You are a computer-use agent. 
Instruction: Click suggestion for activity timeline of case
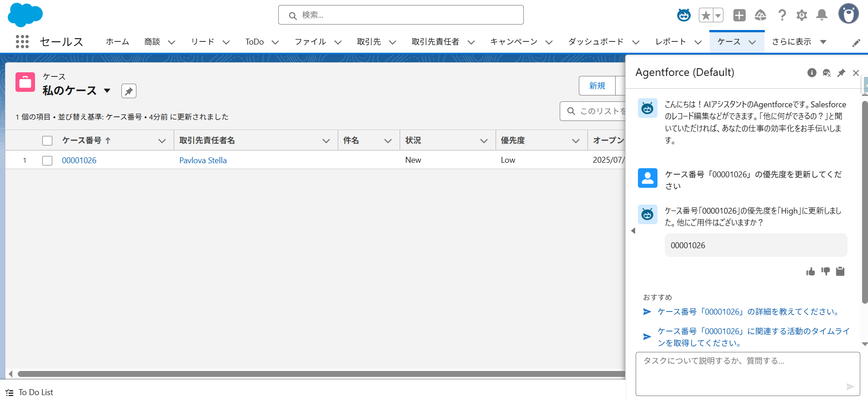coord(753,337)
